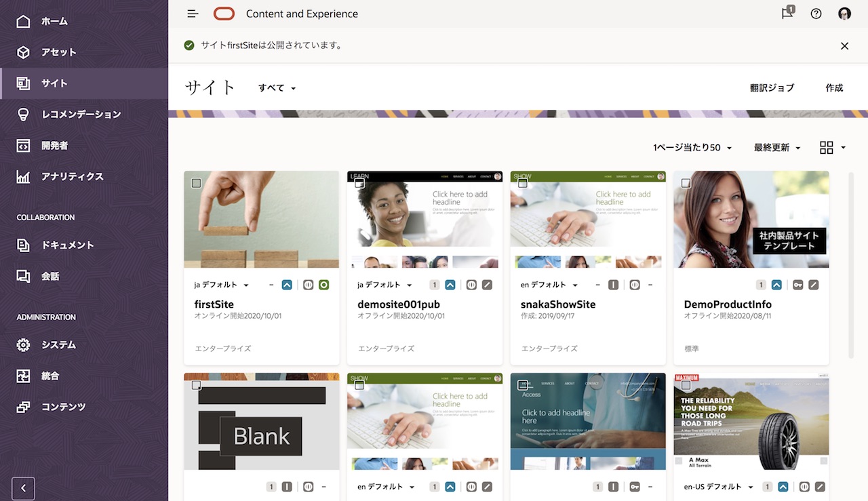Open 翻訳ジョブ from the header
The height and width of the screenshot is (501, 868).
pos(772,87)
